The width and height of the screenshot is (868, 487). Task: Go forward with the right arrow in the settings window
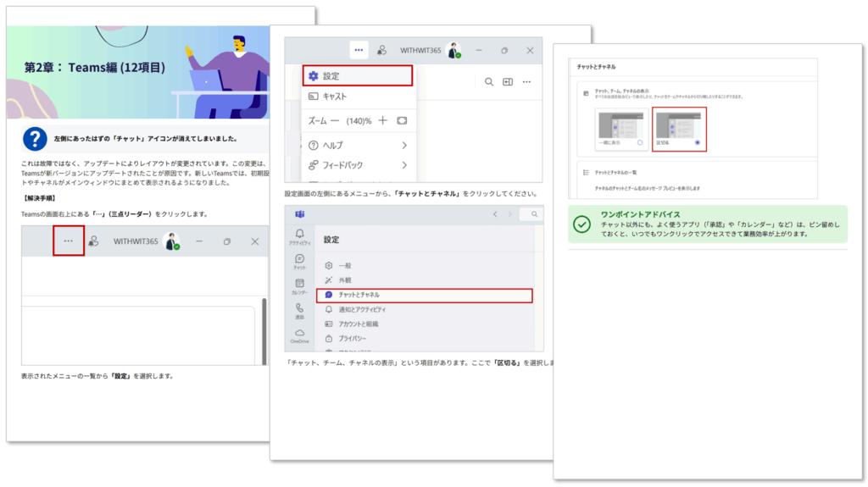[x=509, y=214]
